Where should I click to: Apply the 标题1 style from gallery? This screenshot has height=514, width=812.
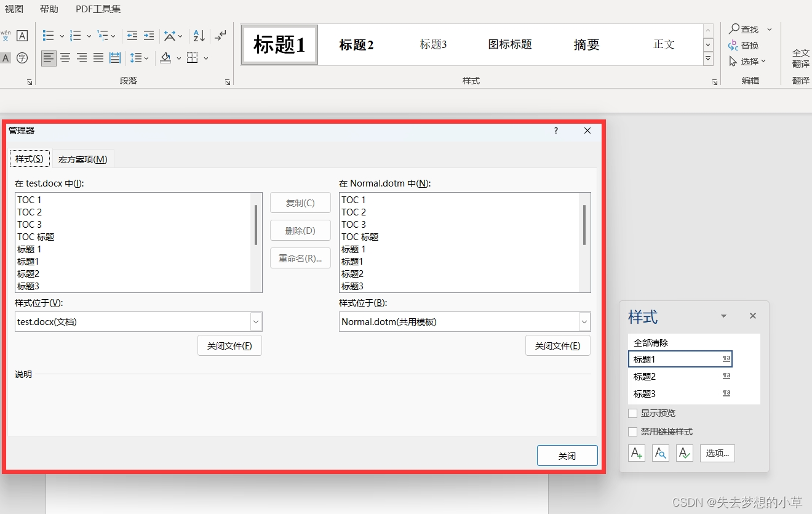pyautogui.click(x=279, y=44)
